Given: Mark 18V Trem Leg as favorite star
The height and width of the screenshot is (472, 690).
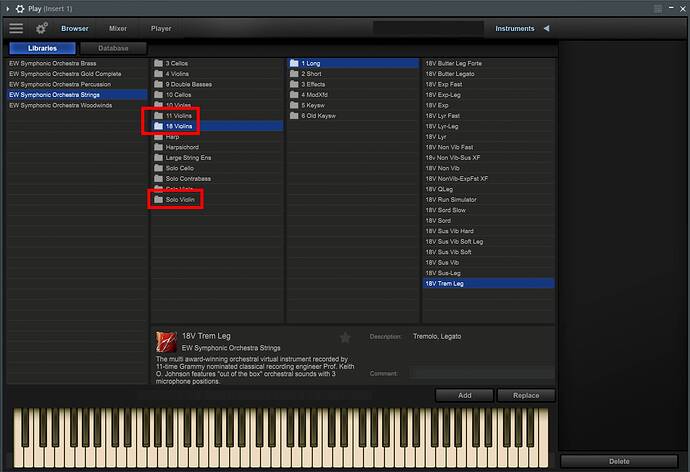Looking at the screenshot, I should tap(345, 337).
